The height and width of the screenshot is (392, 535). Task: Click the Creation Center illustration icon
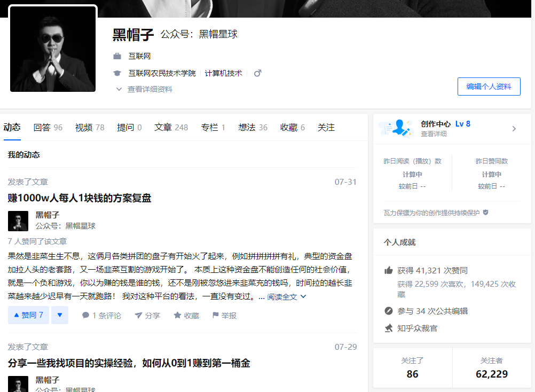[396, 128]
